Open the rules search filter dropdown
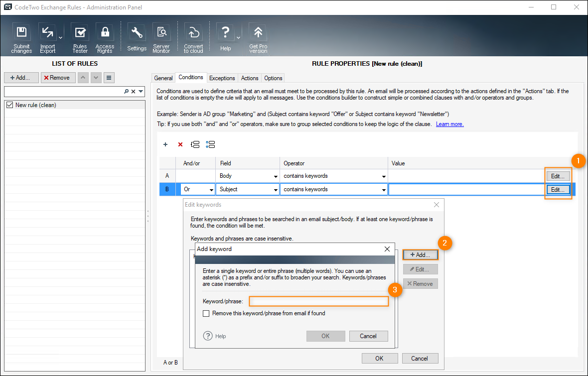The image size is (588, 376). 141,92
